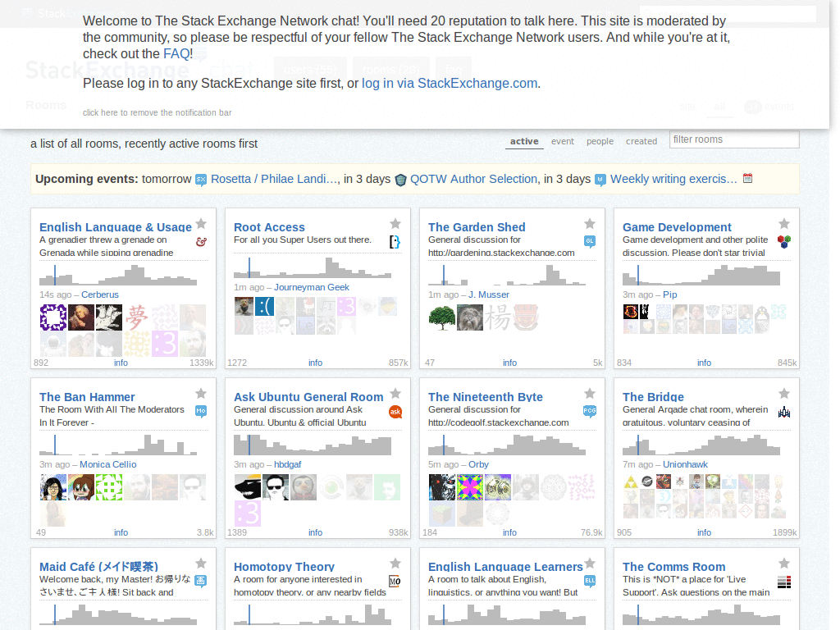This screenshot has height=630, width=840.
Task: Click the moderator Mo icon on The Ban Hammer
Action: click(201, 413)
